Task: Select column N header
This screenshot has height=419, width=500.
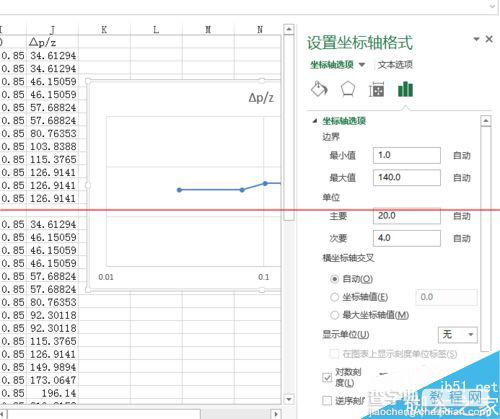Action: click(x=260, y=30)
